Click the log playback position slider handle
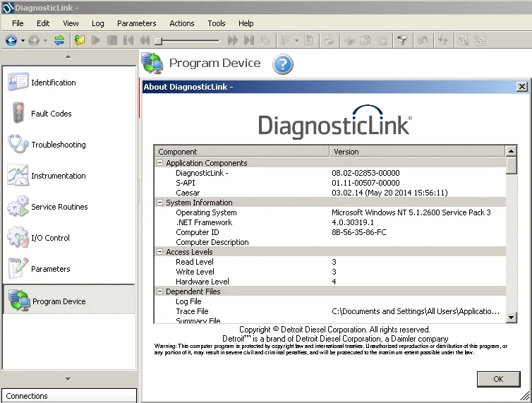 coord(159,42)
